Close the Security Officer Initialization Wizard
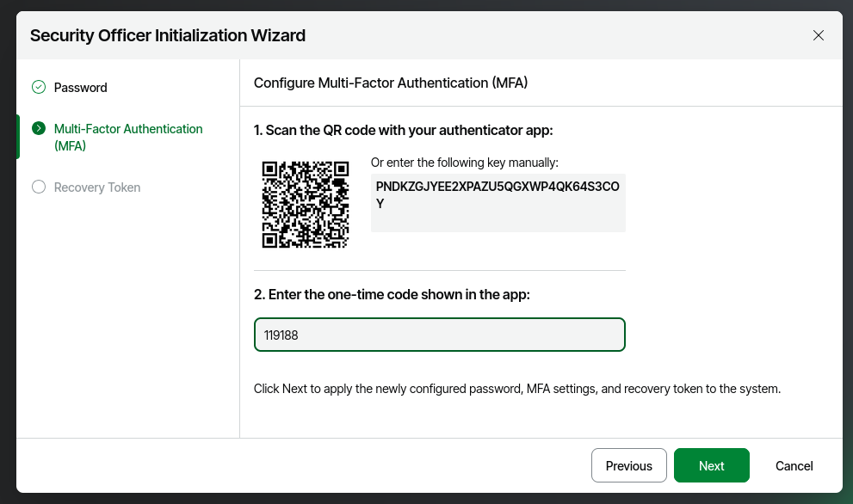The width and height of the screenshot is (853, 504). pos(819,35)
